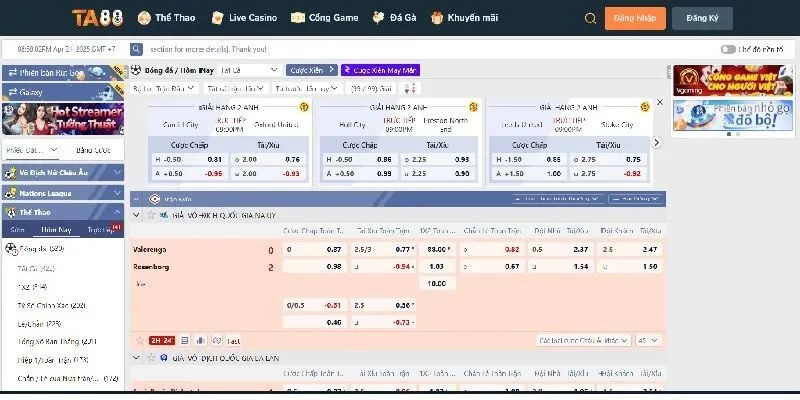Screen dimensions: 800x400
Task: Click the blue search icon beside announcement text
Action: pyautogui.click(x=135, y=49)
